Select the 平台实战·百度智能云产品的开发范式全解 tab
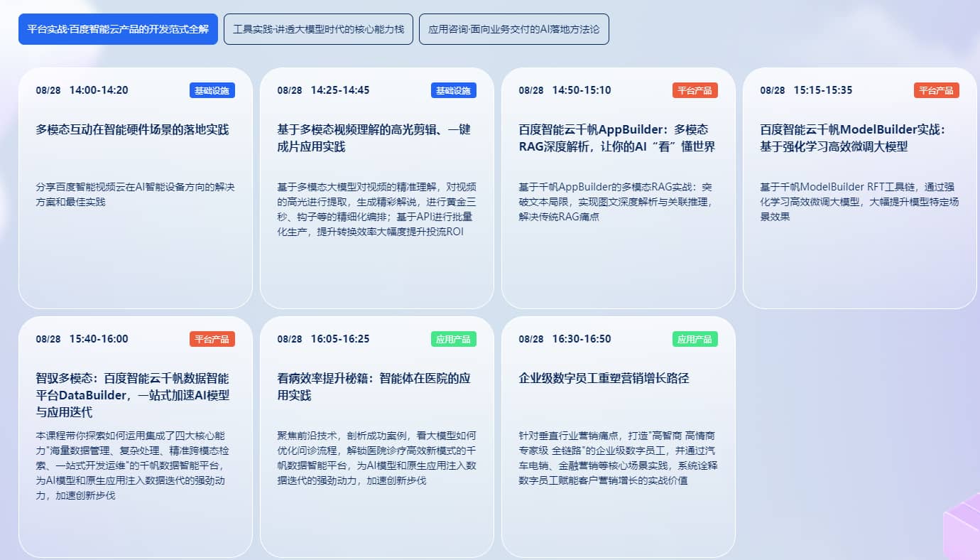The image size is (980, 560). point(118,29)
